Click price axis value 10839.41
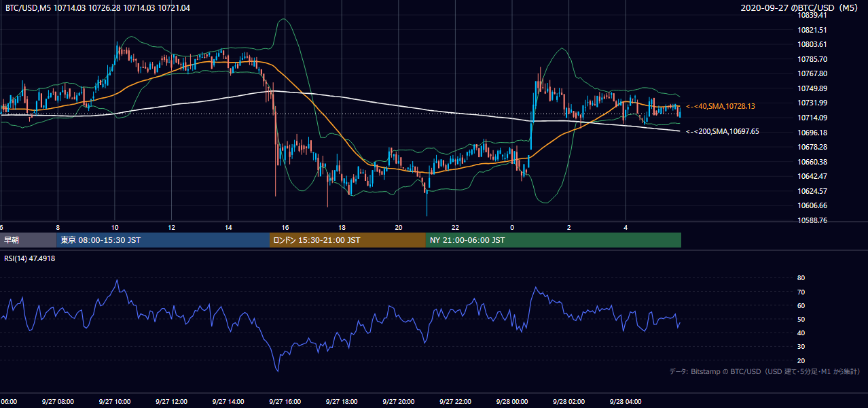 click(812, 15)
